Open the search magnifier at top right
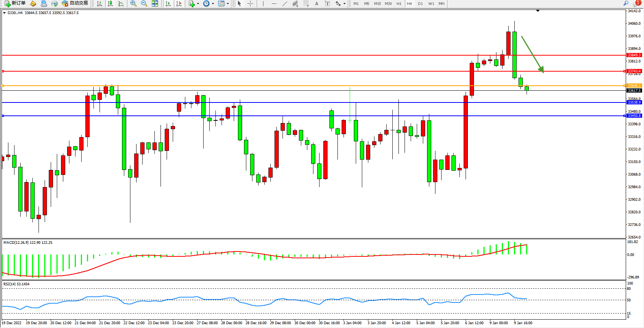The image size is (644, 328). [x=626, y=3]
